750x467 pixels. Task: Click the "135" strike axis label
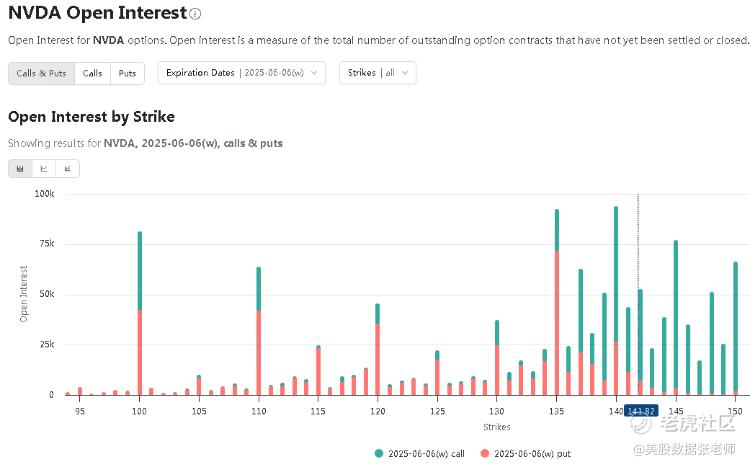point(557,411)
